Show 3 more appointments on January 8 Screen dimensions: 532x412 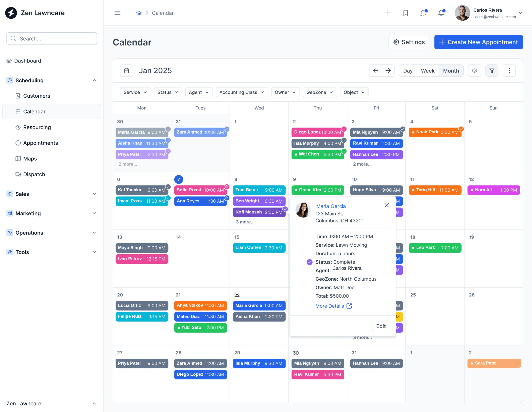[x=245, y=222]
